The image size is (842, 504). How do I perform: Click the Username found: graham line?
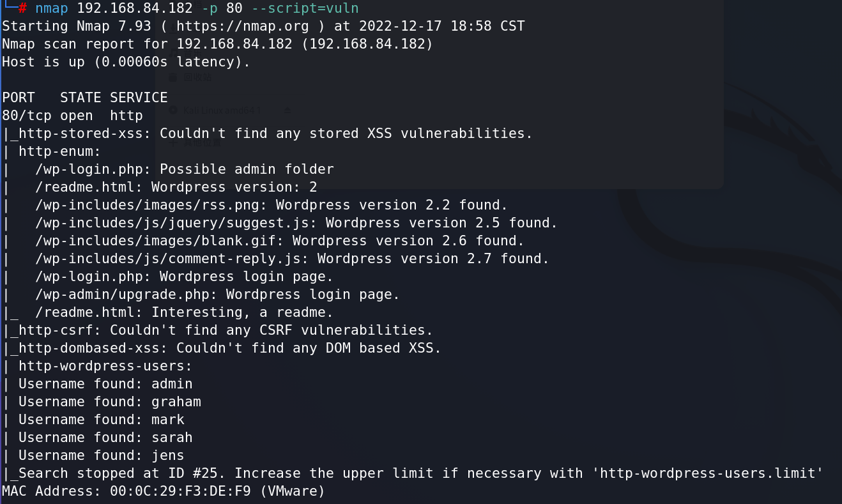tap(110, 402)
